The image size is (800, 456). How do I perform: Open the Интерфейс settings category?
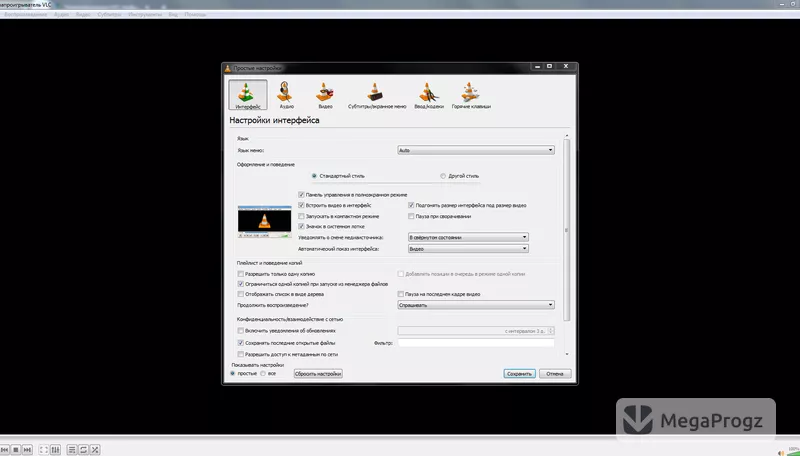coord(247,95)
